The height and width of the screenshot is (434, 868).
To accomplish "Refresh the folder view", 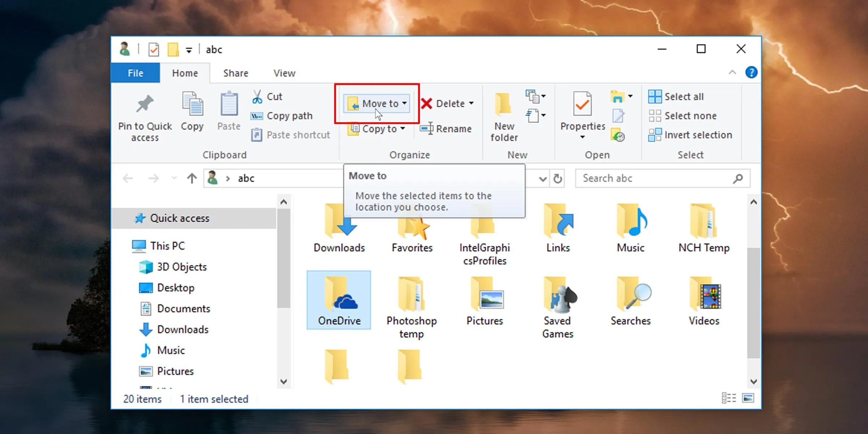I will [x=557, y=178].
